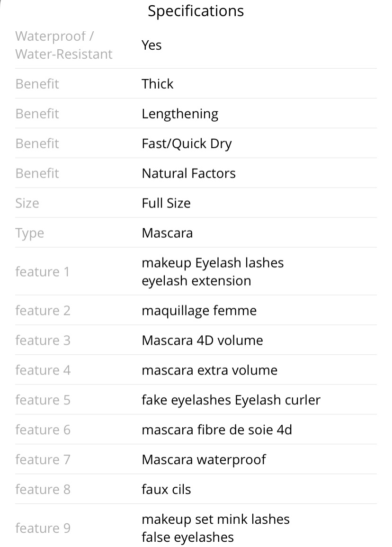Tap the Size label
This screenshot has height=547, width=392.
27,203
